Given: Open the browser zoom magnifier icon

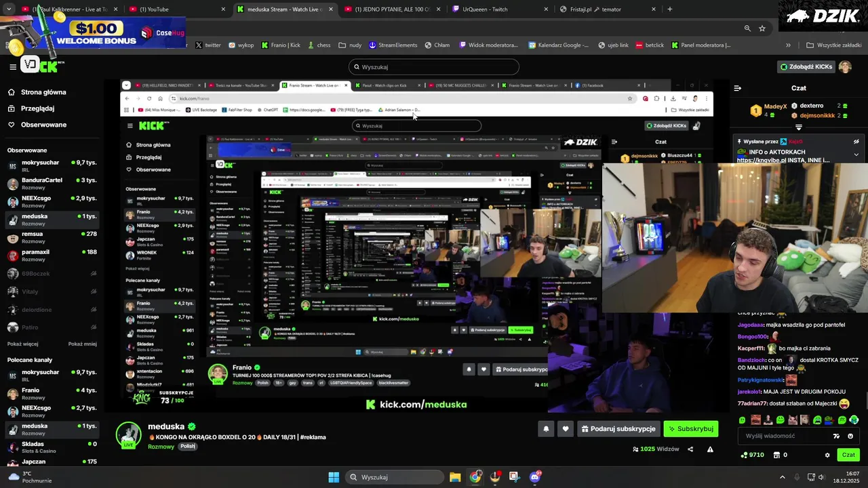Looking at the screenshot, I should 747,28.
